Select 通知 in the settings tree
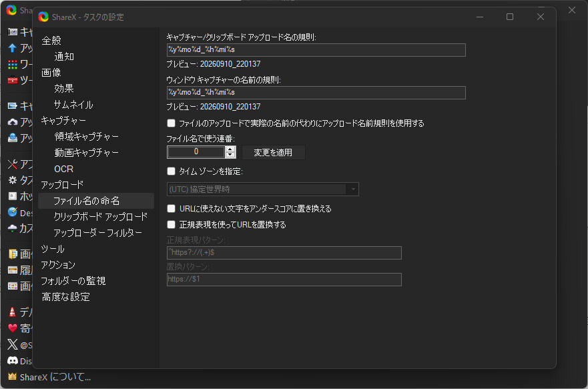 click(x=64, y=57)
